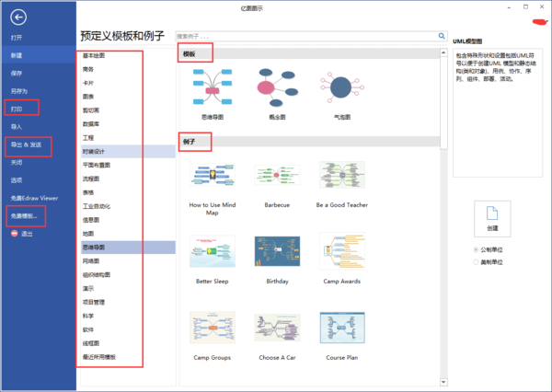This screenshot has width=552, height=392.
Task: Select the 思维导图 mind map template
Action: 213,94
